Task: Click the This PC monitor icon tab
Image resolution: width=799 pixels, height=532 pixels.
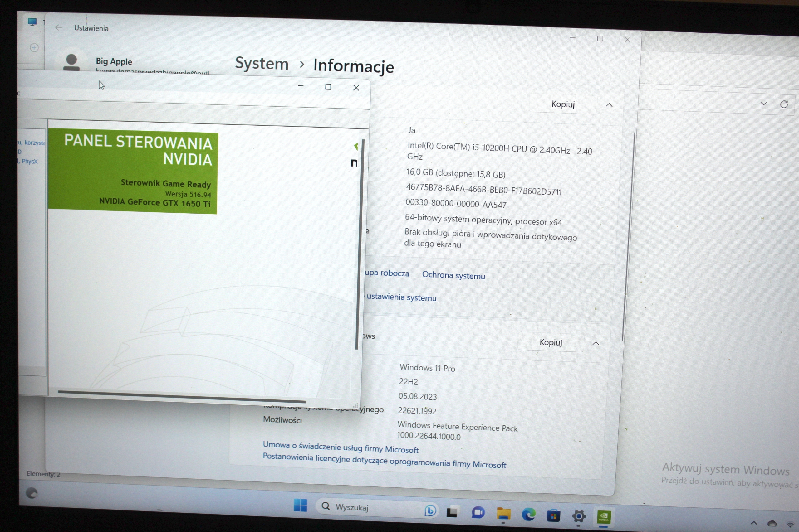Action: coord(32,22)
